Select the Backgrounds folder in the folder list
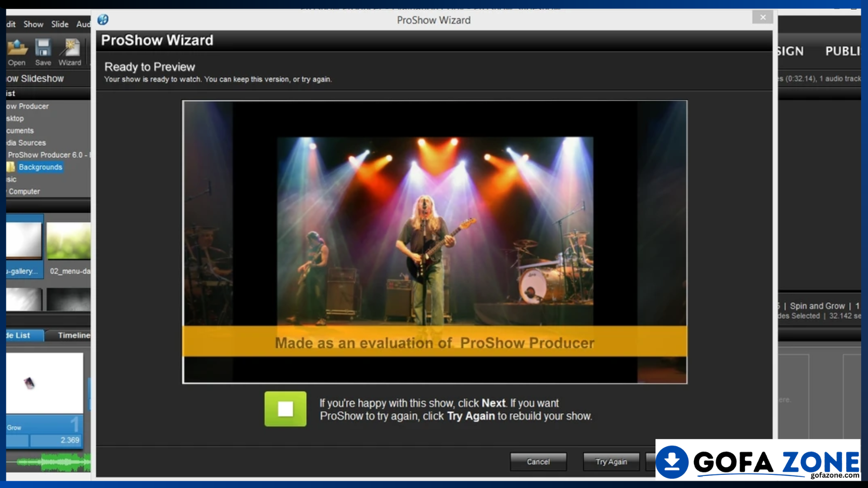Screen dimensions: 868x488 pos(40,167)
